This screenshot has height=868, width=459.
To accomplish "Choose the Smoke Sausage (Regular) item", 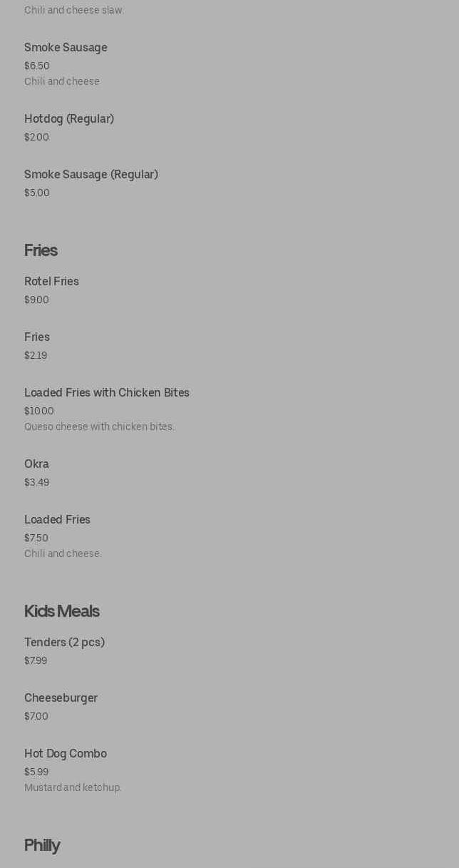I will coord(91,175).
